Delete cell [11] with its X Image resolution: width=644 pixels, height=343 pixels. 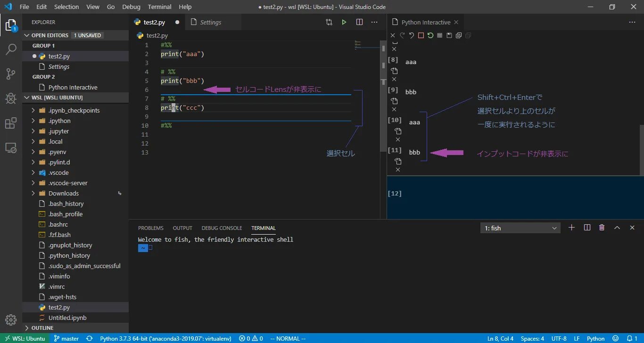click(398, 170)
